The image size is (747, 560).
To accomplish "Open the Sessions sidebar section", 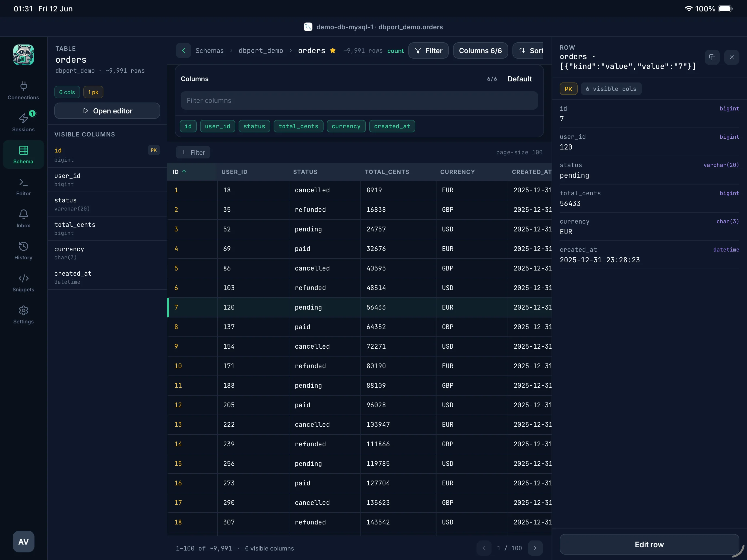I will [x=23, y=123].
